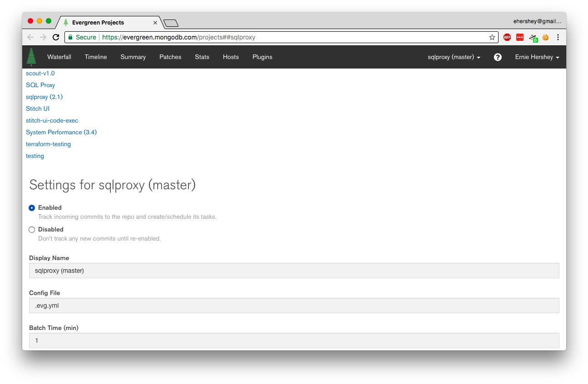Click the Adblock Plus extension icon

(x=507, y=37)
